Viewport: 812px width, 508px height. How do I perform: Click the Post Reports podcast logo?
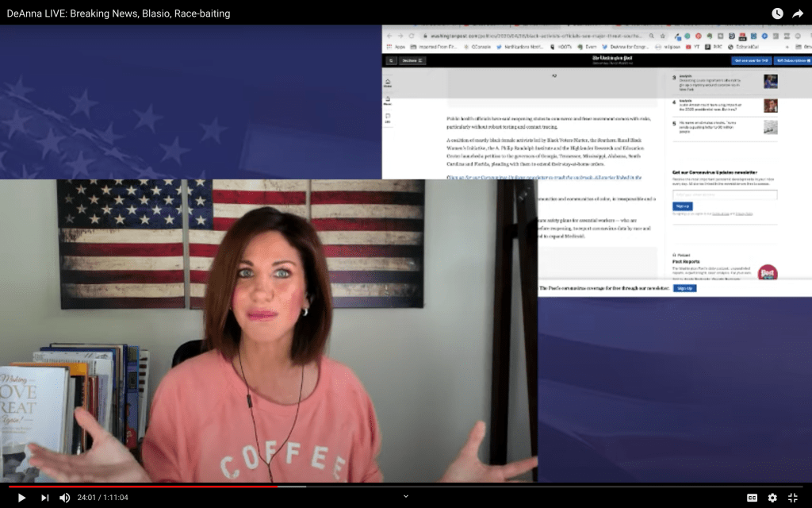tap(767, 272)
